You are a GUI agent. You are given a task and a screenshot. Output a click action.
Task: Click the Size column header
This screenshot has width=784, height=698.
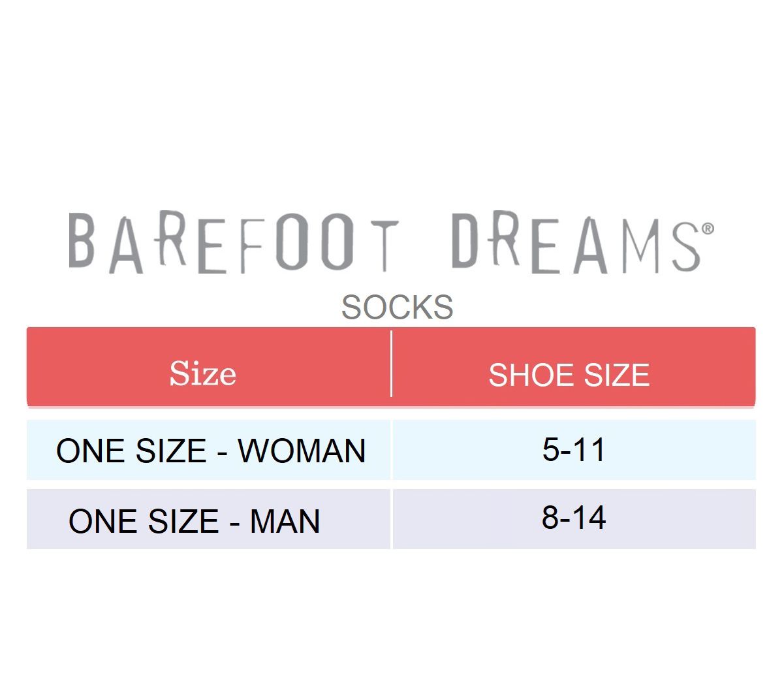[202, 373]
